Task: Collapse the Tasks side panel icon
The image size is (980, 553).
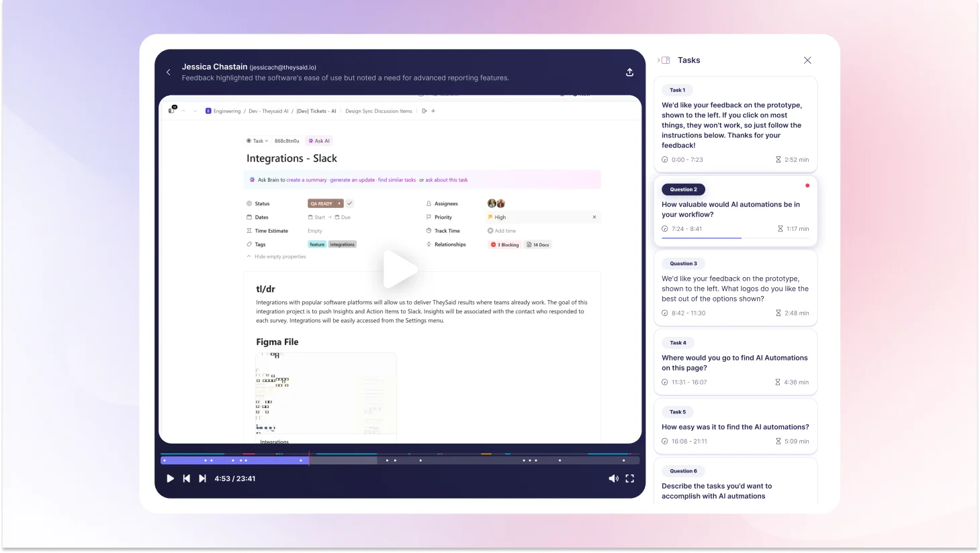Action: [x=664, y=60]
